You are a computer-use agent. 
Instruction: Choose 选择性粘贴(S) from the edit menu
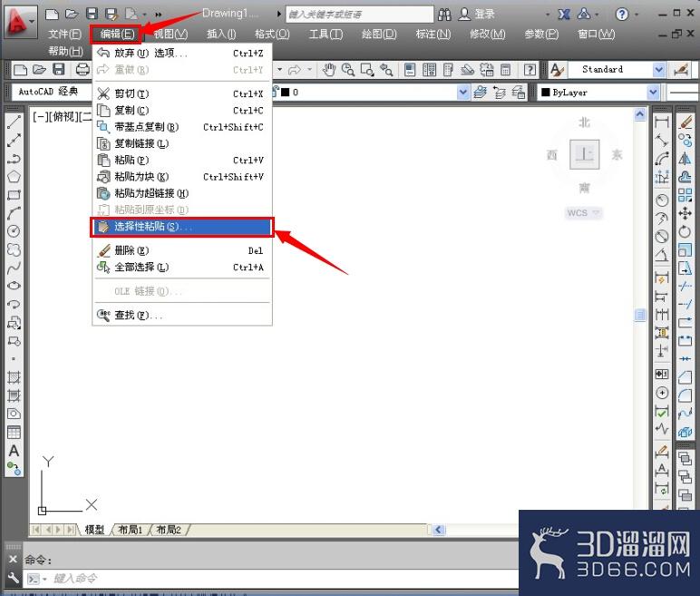pyautogui.click(x=182, y=227)
